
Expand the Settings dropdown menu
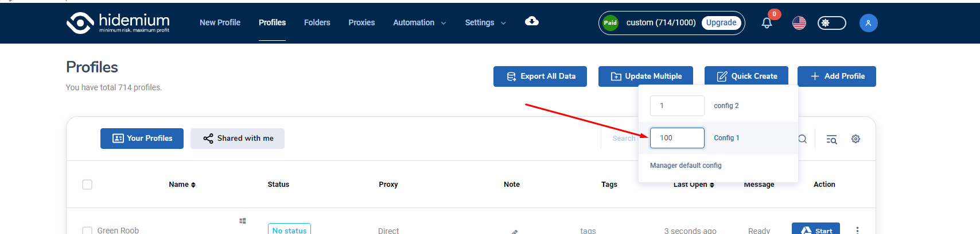tap(485, 22)
